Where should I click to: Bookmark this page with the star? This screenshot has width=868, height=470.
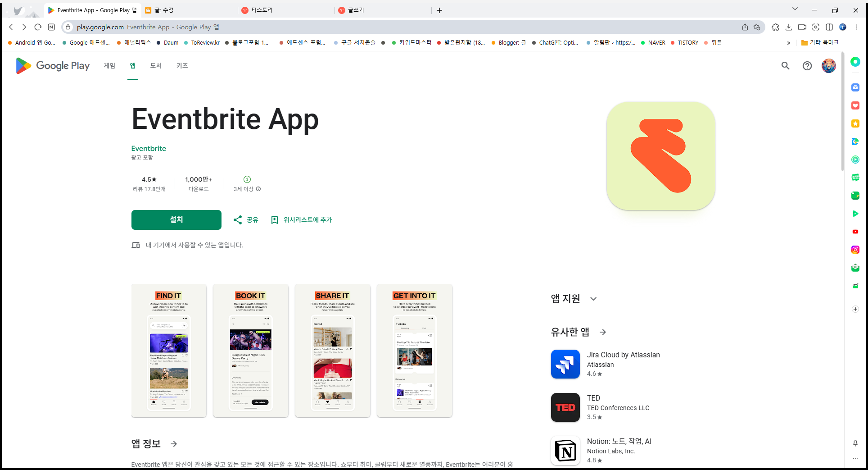757,27
